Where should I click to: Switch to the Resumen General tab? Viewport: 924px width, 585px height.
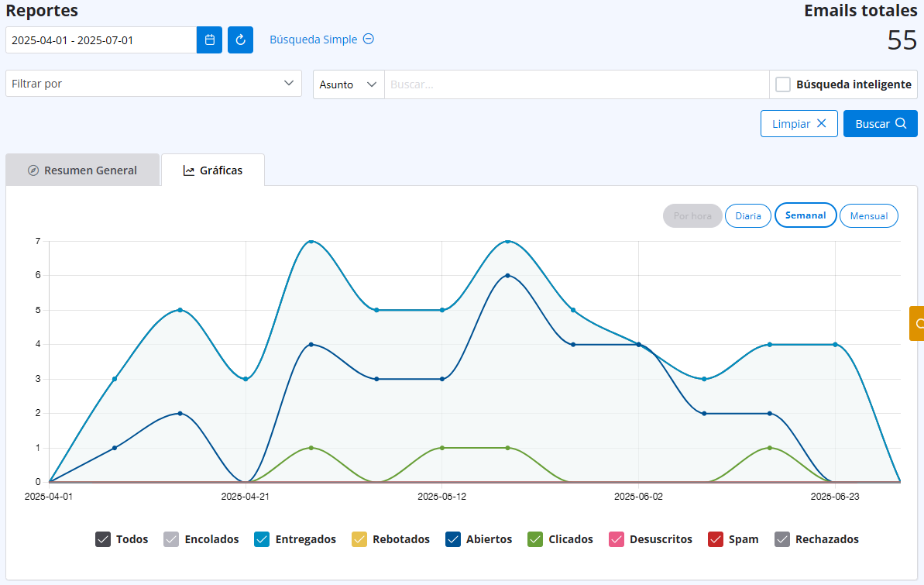point(83,170)
